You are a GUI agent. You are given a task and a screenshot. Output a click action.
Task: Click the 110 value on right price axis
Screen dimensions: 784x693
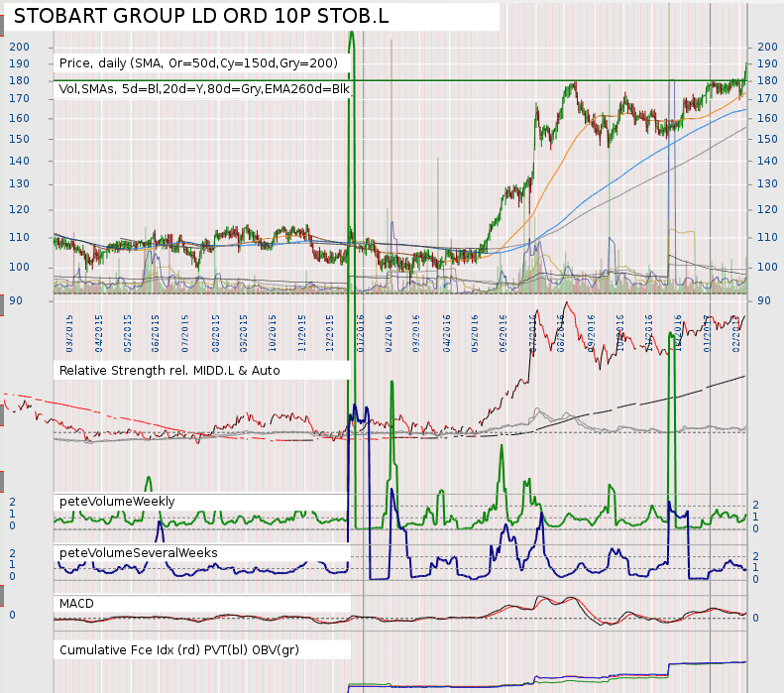click(x=767, y=238)
